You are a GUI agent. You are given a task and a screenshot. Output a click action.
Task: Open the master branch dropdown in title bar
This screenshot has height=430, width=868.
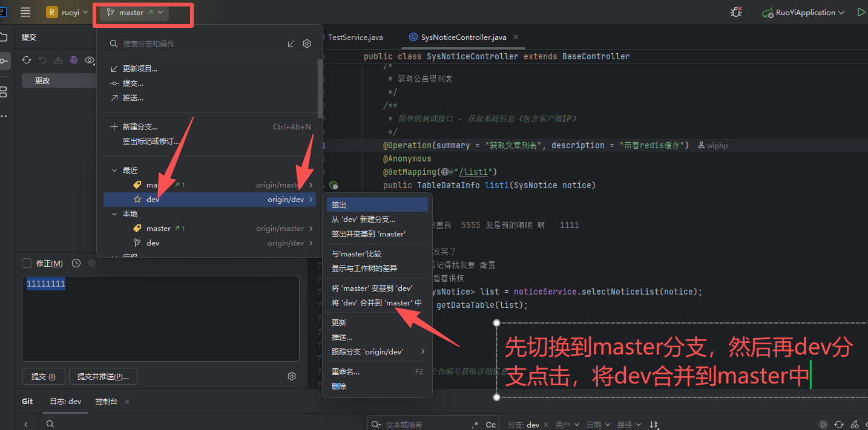[x=134, y=12]
